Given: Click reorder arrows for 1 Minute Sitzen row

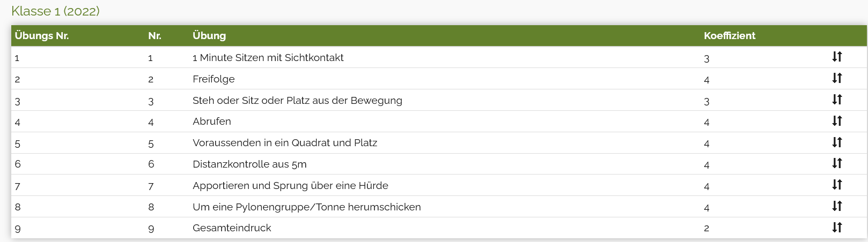Looking at the screenshot, I should [837, 57].
